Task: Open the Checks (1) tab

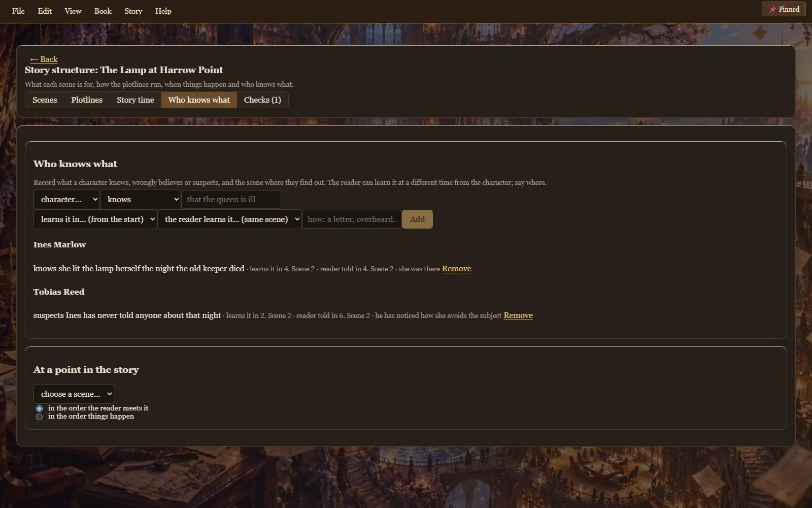Action: pos(262,100)
